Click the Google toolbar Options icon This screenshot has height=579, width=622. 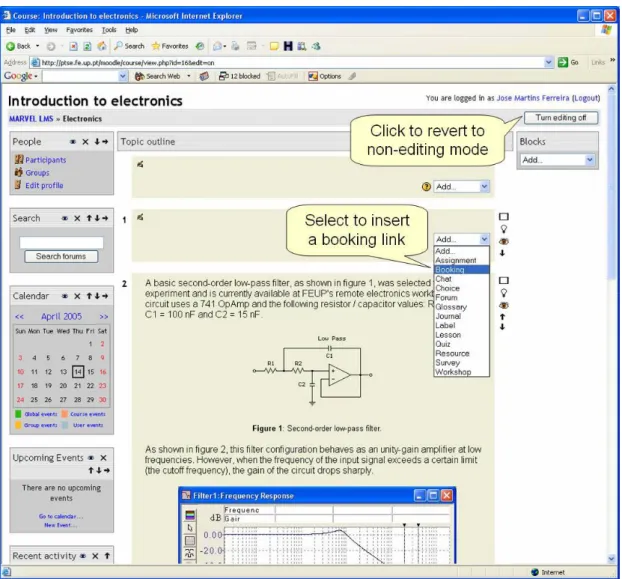324,76
